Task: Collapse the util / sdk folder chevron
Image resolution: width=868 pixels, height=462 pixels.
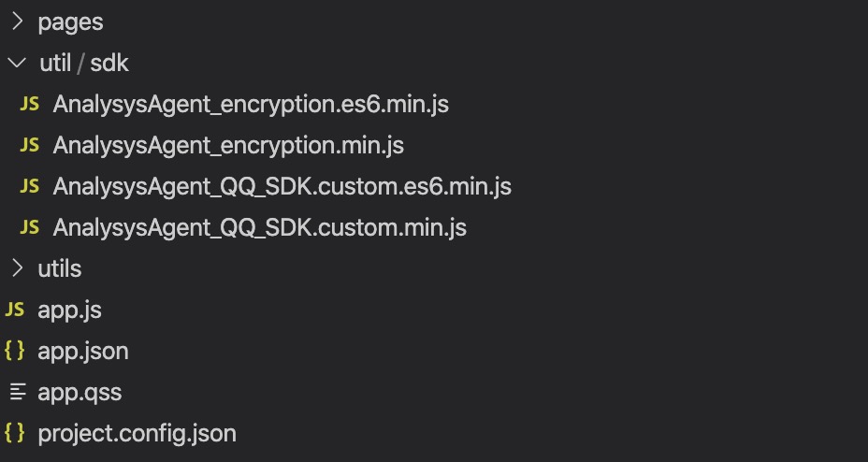Action: point(17,63)
